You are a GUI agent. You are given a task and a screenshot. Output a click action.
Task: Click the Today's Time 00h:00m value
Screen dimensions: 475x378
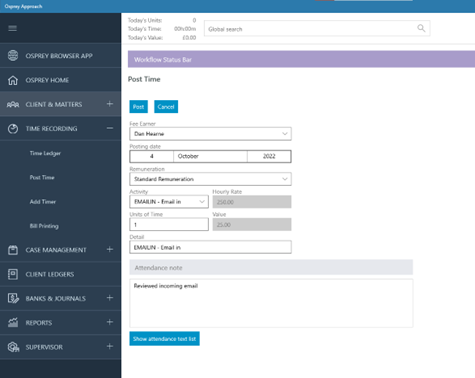pos(185,29)
